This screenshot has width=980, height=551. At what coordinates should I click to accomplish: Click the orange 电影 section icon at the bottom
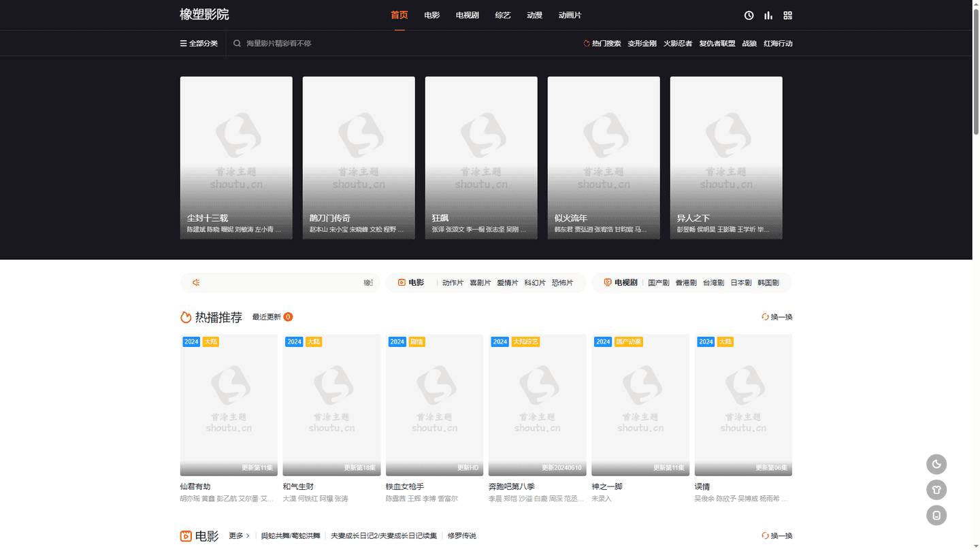coord(186,536)
